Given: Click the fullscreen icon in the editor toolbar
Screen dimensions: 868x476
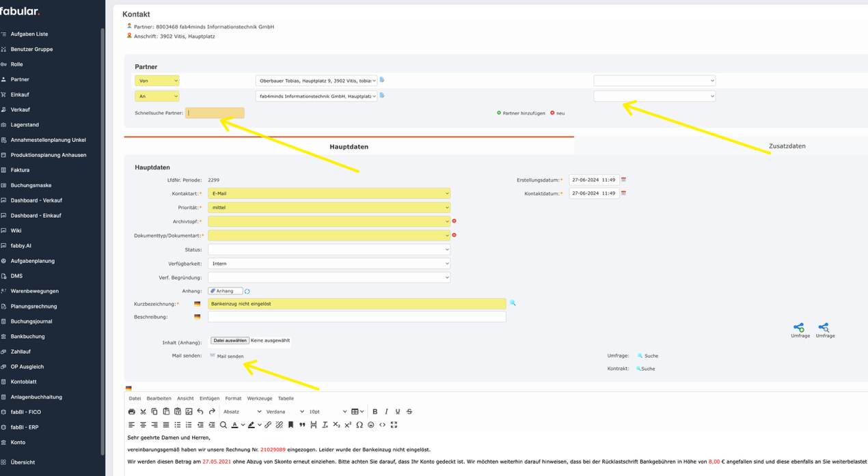Looking at the screenshot, I should [394, 424].
